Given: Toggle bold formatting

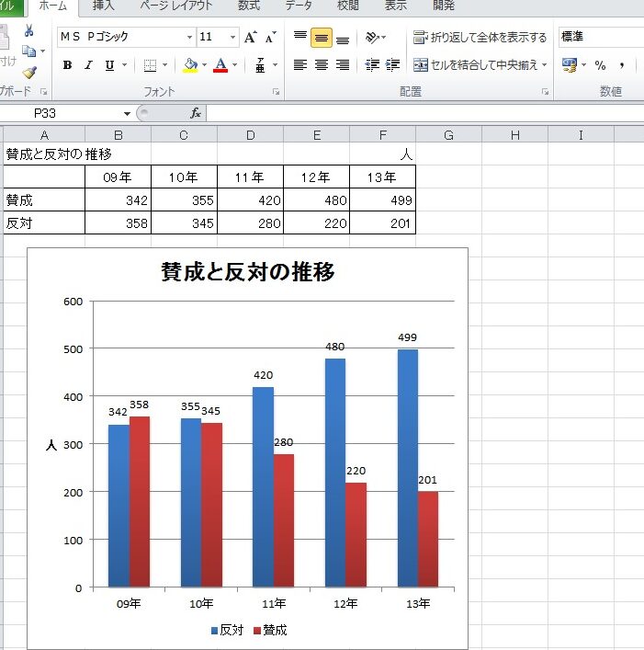Looking at the screenshot, I should (67, 65).
